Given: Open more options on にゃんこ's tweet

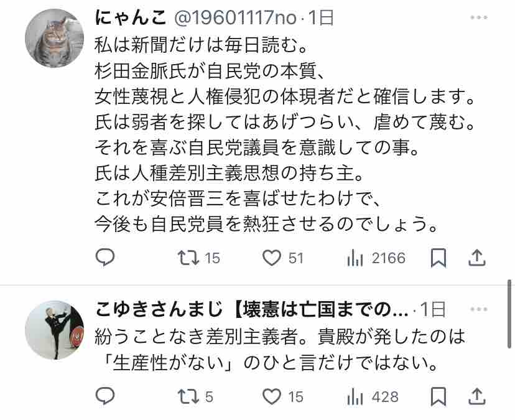Looking at the screenshot, I should (478, 17).
